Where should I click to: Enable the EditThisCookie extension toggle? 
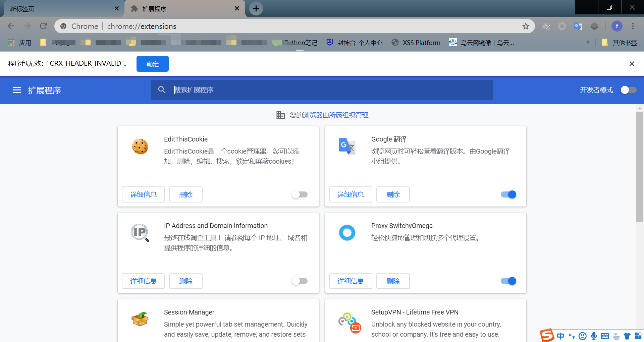[x=300, y=194]
